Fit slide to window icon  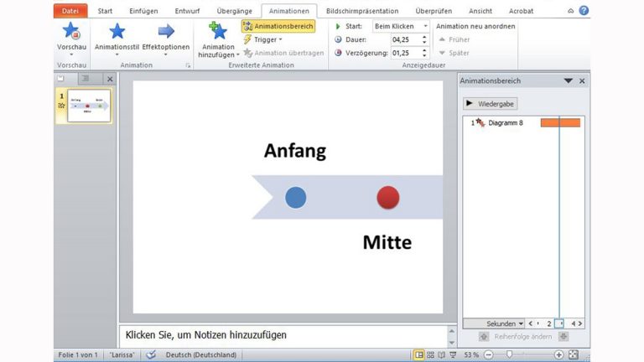(574, 355)
